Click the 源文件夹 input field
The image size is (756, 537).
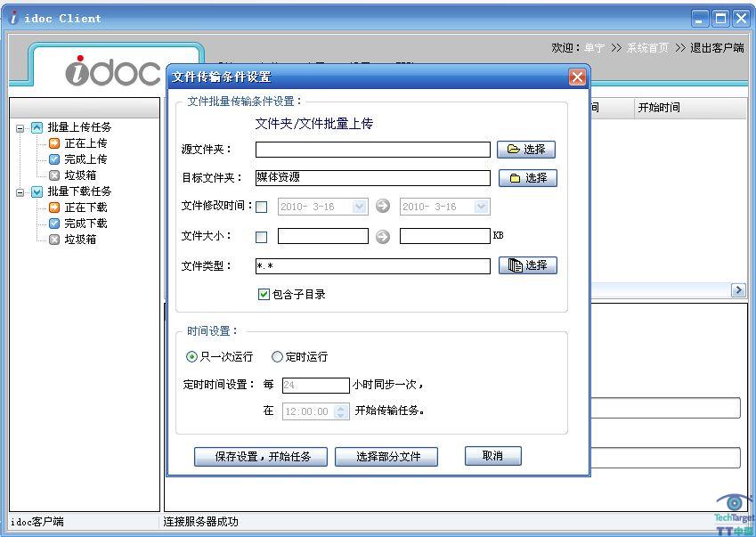click(373, 150)
